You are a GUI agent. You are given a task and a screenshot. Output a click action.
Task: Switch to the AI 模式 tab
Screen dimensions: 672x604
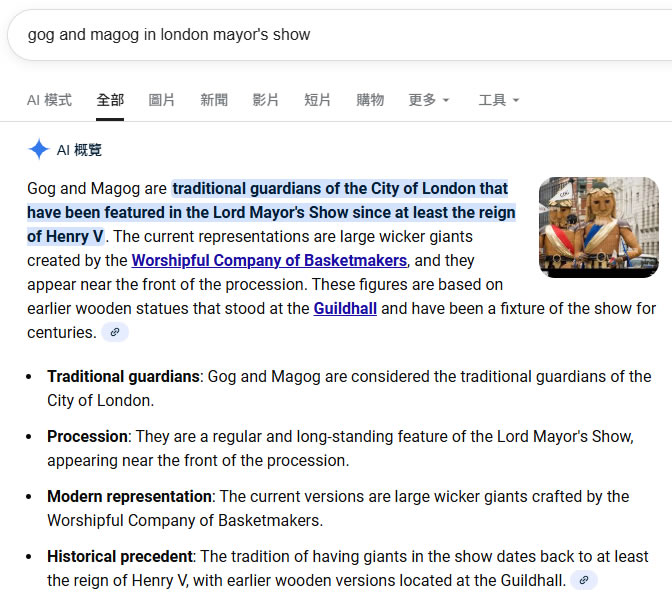click(x=49, y=100)
